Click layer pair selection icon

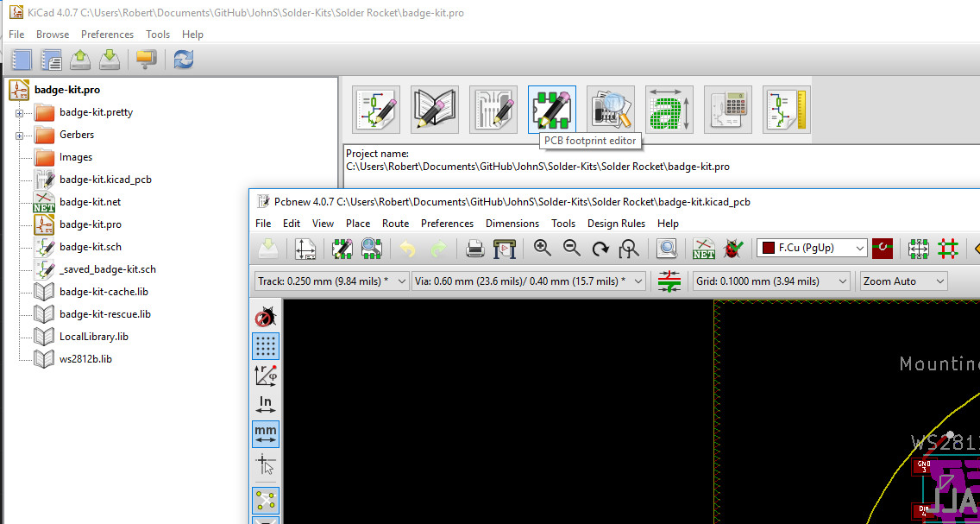[883, 249]
